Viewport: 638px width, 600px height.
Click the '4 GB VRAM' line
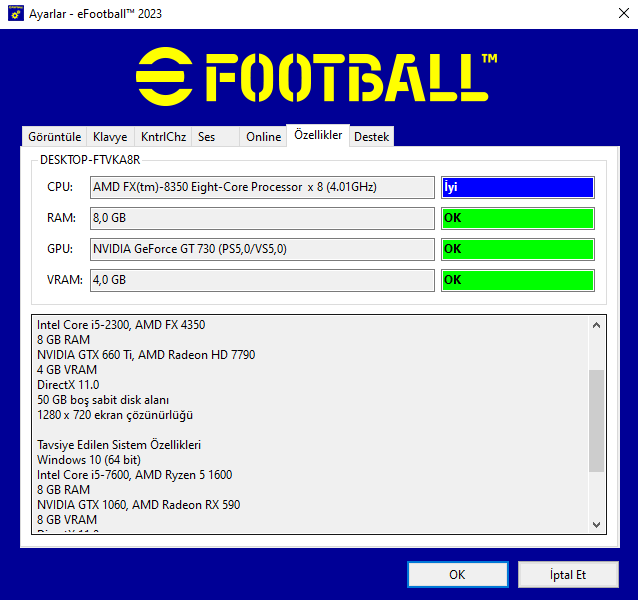pos(67,370)
